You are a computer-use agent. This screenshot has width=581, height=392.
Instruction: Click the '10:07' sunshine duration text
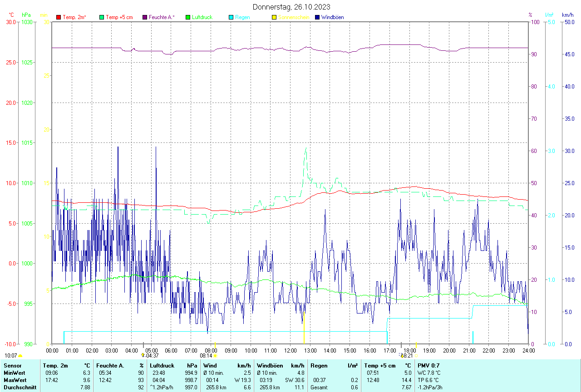coord(11,356)
